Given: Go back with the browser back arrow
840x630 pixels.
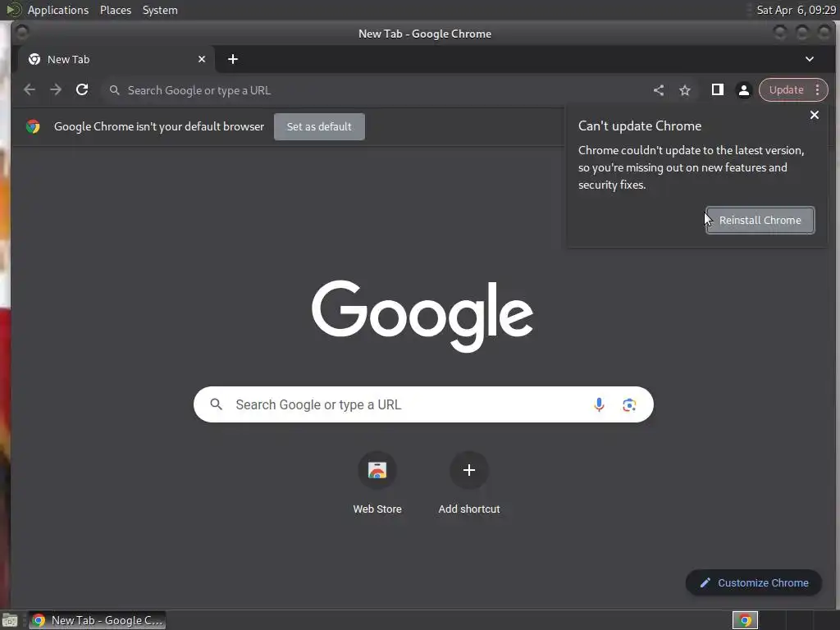Looking at the screenshot, I should click(x=30, y=90).
